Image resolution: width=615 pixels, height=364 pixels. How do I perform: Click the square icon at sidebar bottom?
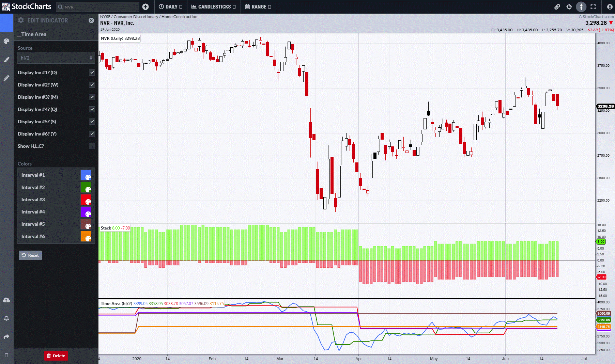tap(6, 355)
